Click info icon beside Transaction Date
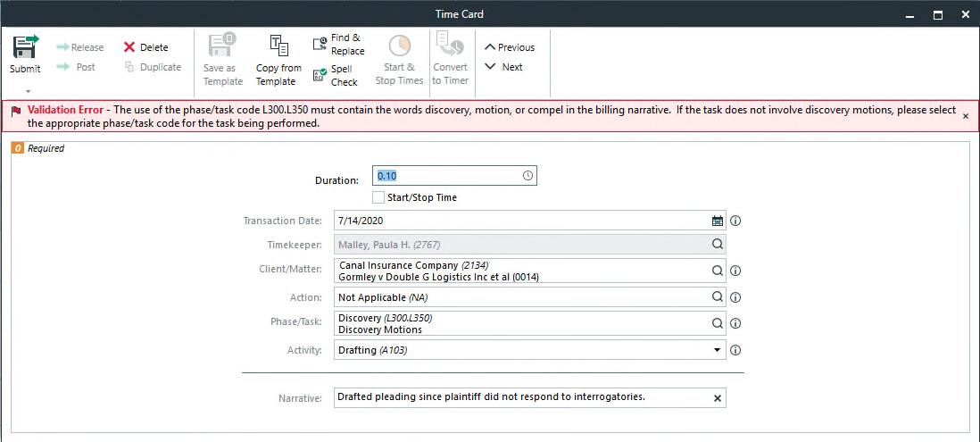This screenshot has height=442, width=980. point(735,221)
